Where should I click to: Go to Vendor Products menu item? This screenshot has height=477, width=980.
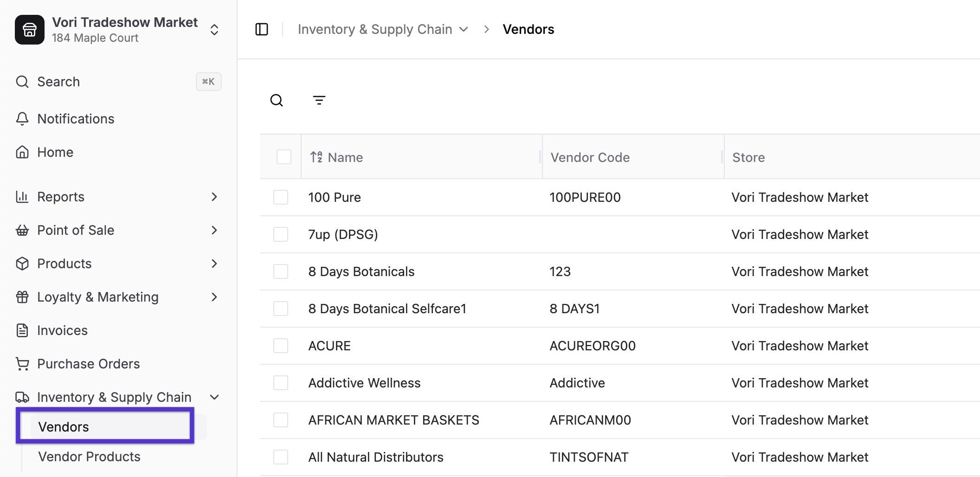pyautogui.click(x=89, y=457)
